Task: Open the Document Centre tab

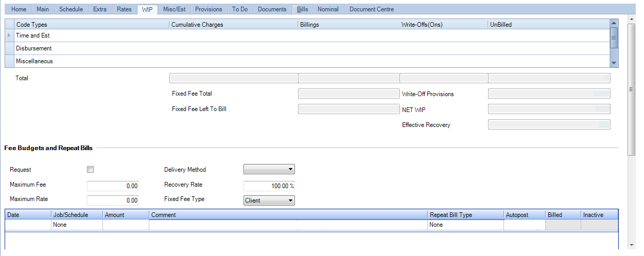Action: point(372,9)
